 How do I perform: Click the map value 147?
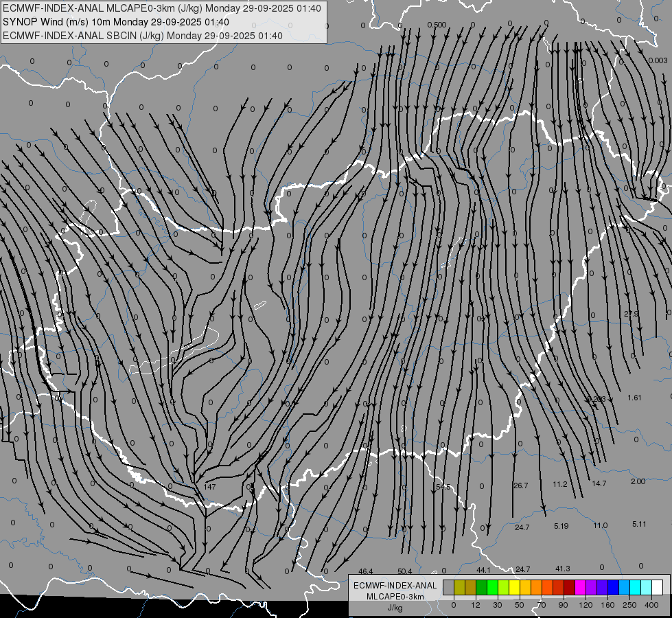(x=209, y=487)
